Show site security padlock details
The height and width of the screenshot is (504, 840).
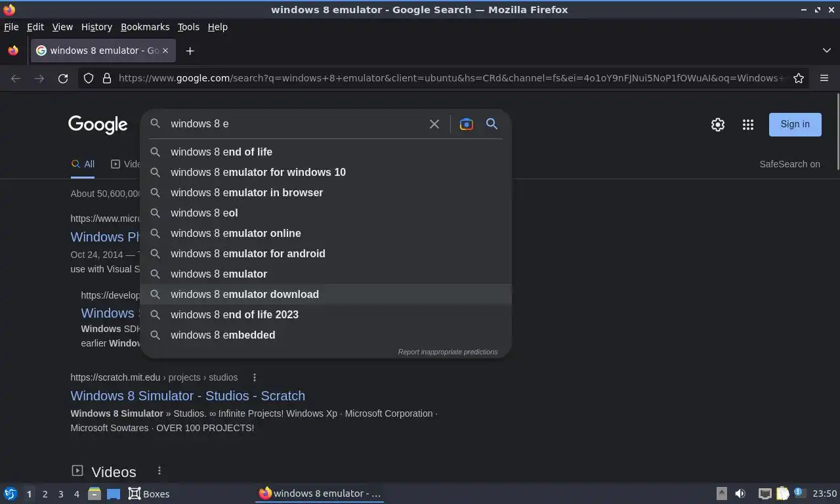tap(107, 78)
